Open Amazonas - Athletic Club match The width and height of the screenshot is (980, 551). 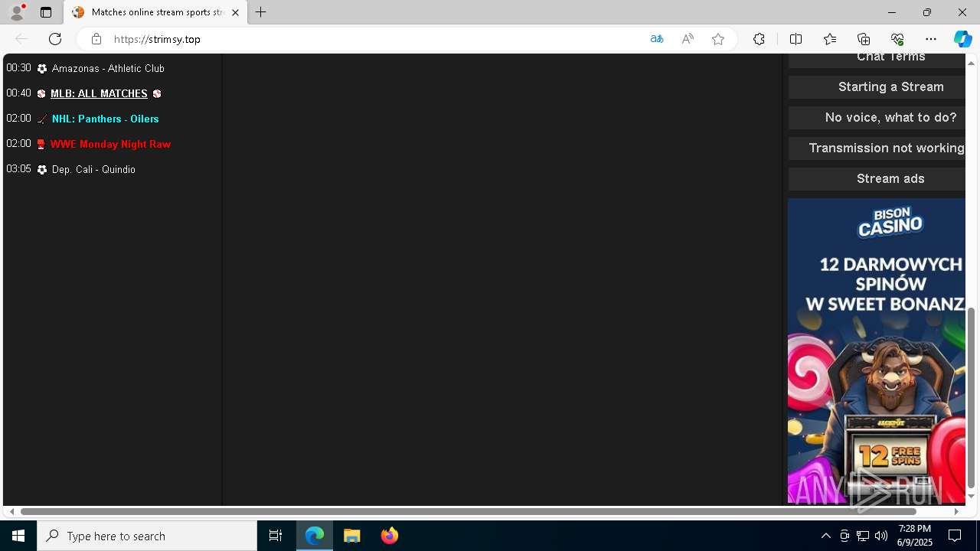point(108,68)
